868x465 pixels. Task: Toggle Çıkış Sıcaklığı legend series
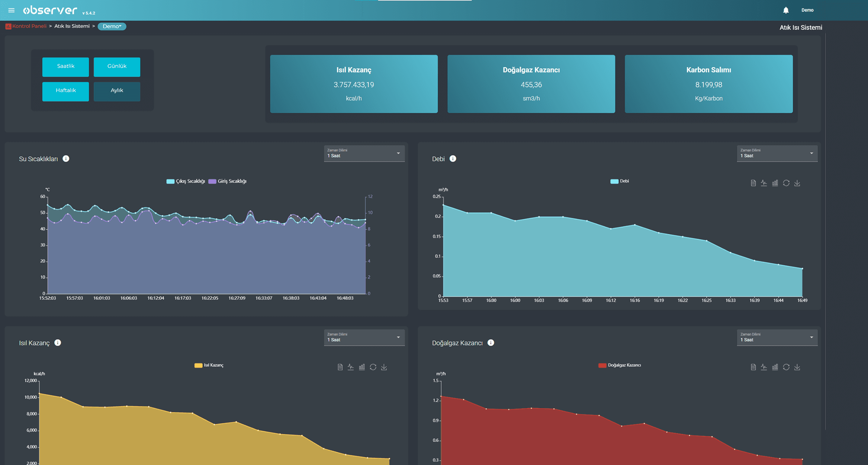186,181
